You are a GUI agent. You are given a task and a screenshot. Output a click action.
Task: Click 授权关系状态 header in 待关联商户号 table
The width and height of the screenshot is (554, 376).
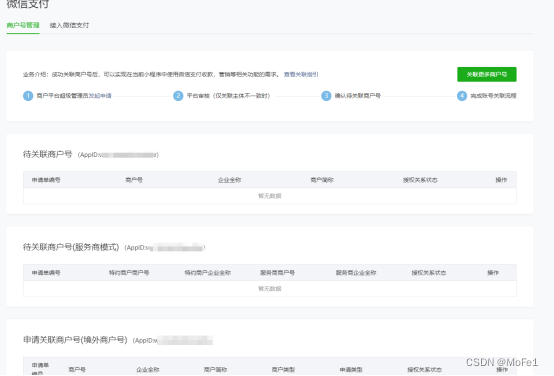click(420, 180)
